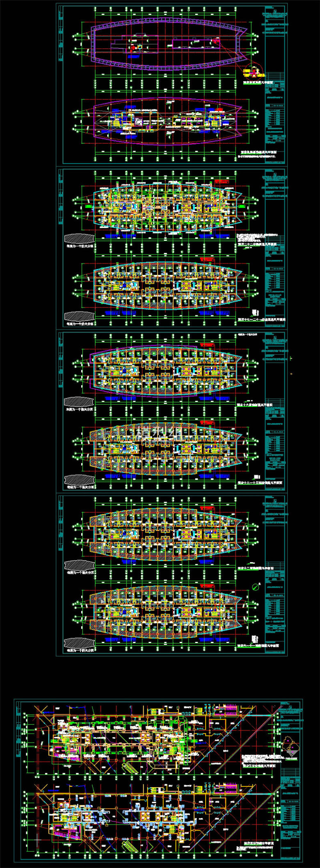Click the title block column of the second sheet
The width and height of the screenshot is (320, 868).
coord(276,248)
